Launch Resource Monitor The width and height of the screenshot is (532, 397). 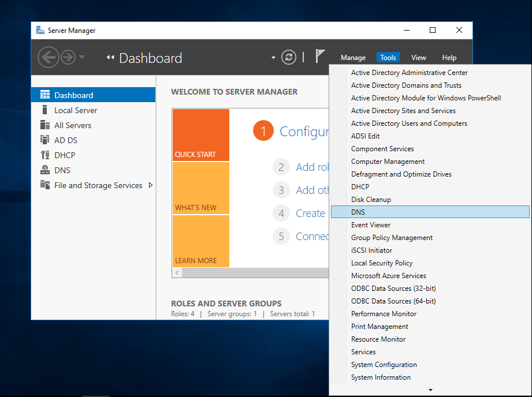[x=430, y=339]
